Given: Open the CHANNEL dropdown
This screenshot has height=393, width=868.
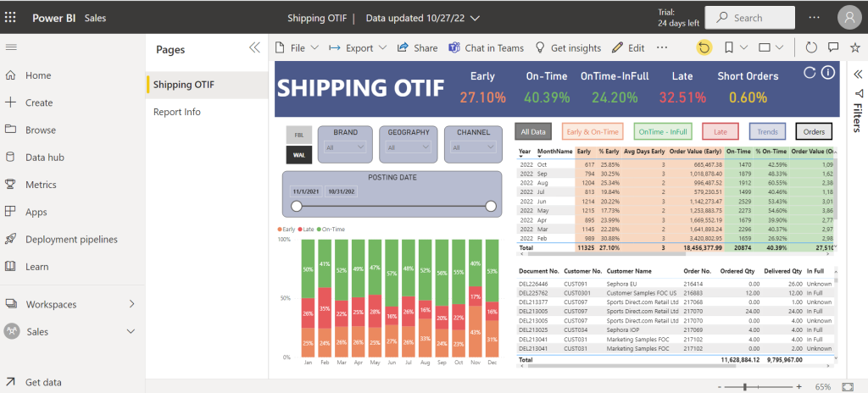Looking at the screenshot, I should pos(473,147).
